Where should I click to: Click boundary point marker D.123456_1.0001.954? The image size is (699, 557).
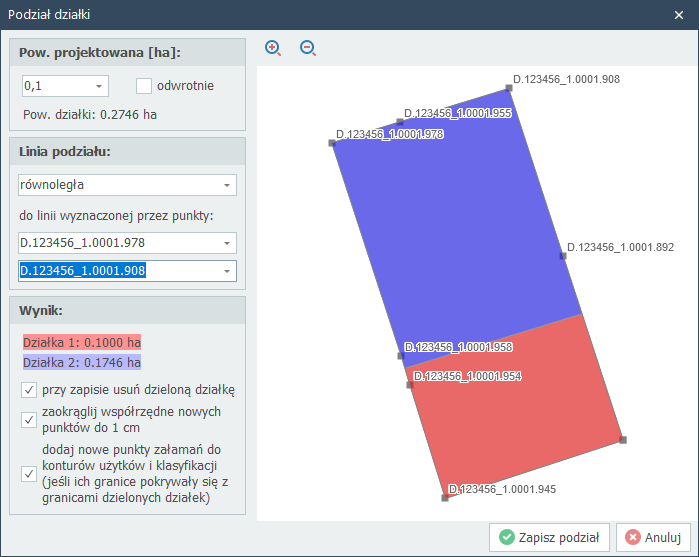pos(410,384)
